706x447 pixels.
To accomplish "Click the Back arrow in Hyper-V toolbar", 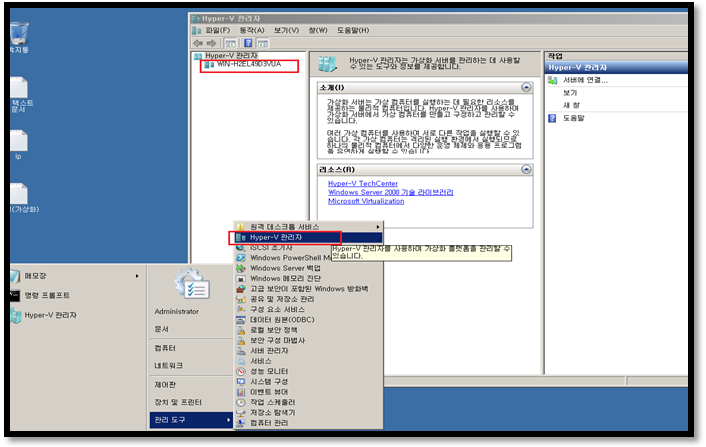I will [x=198, y=43].
